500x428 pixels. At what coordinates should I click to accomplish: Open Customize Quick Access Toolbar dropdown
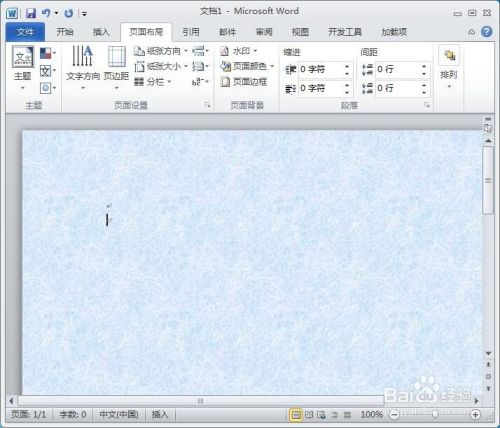(85, 14)
